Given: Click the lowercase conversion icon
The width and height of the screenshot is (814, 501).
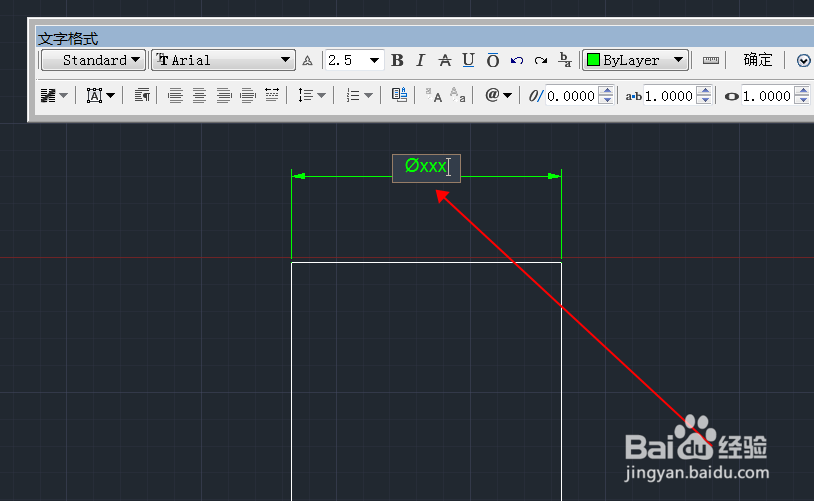Looking at the screenshot, I should [x=457, y=96].
